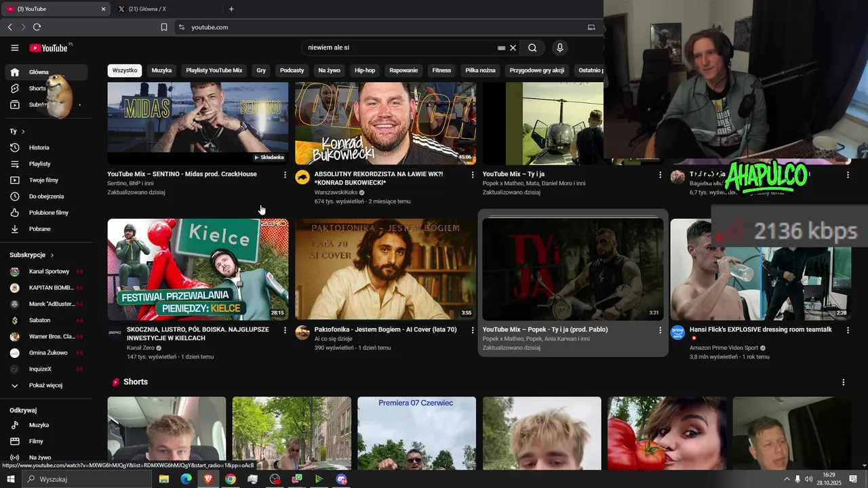Open taskbar volume speaker icon
This screenshot has width=868, height=488.
[x=808, y=479]
